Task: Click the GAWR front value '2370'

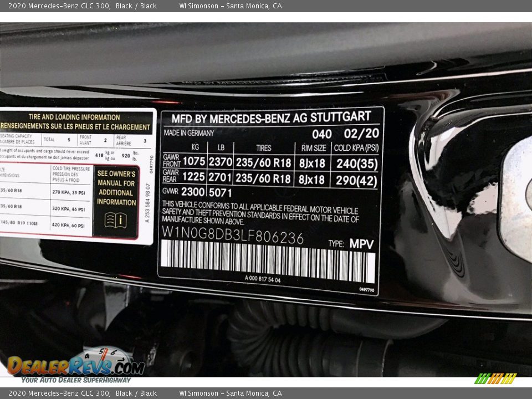Action: click(x=220, y=162)
